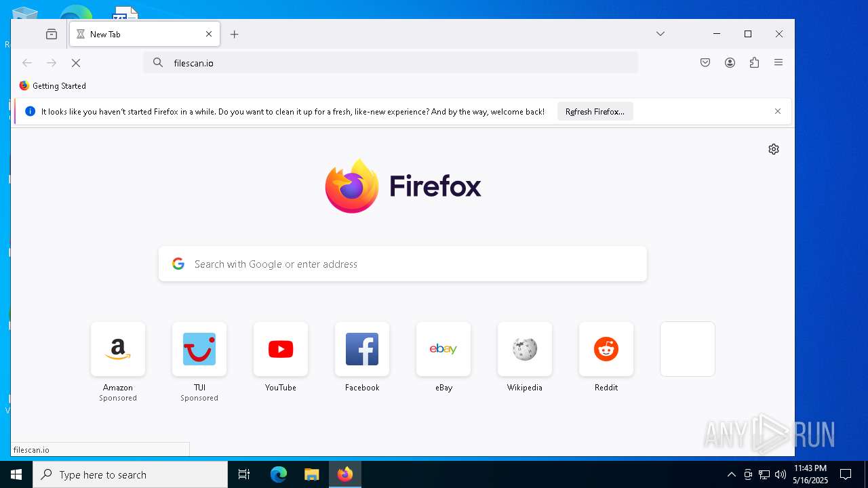Show hidden system tray icons
Viewport: 868px width, 488px height.
click(x=731, y=474)
